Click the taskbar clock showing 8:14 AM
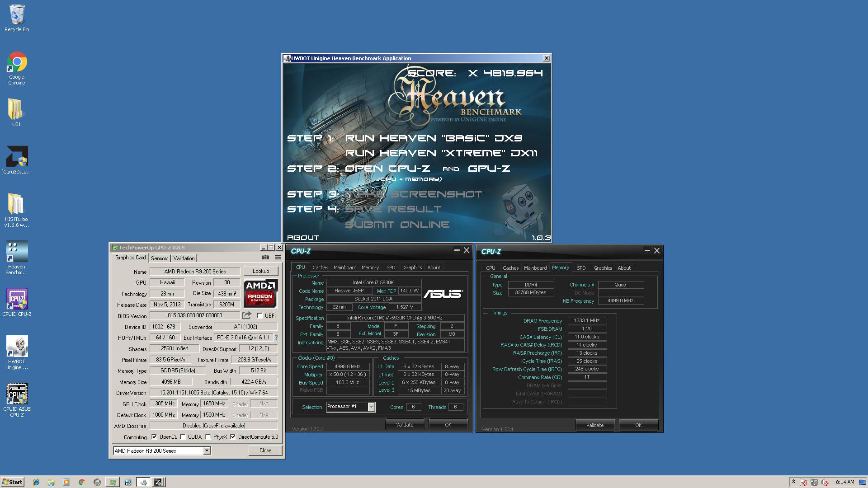Screen dimensions: 868x488 [845, 482]
